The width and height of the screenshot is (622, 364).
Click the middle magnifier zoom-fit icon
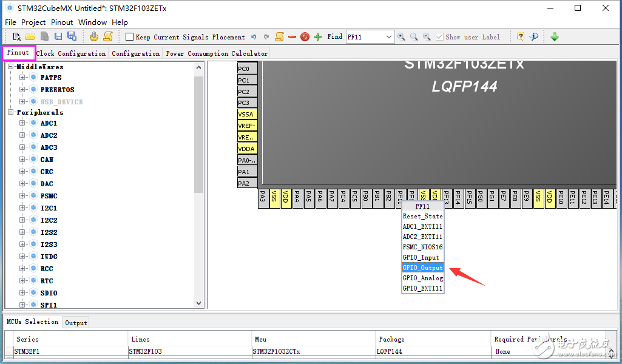[414, 37]
